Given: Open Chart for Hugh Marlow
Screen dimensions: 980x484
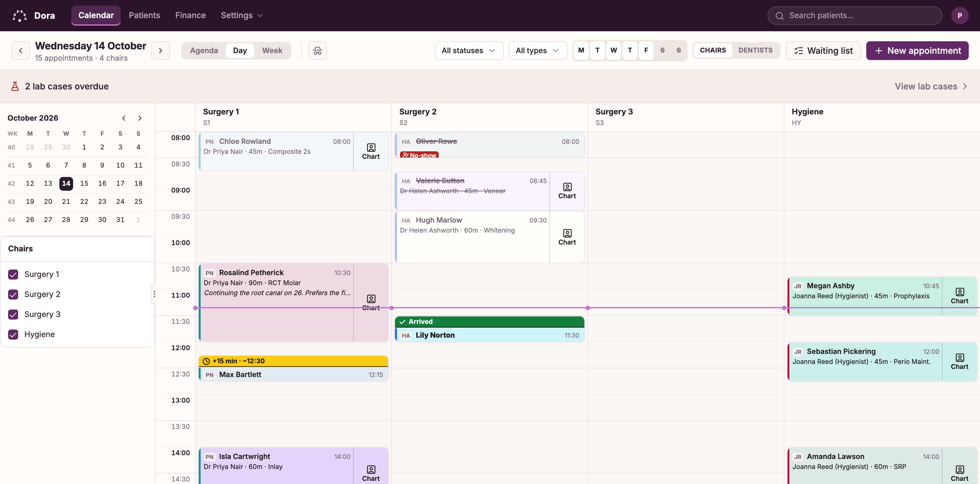Looking at the screenshot, I should coord(567,237).
